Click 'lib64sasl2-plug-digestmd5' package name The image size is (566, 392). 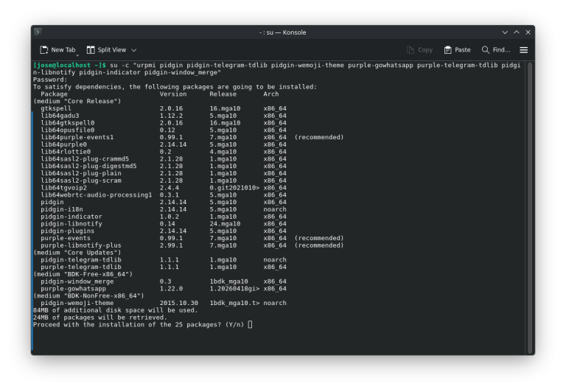88,166
